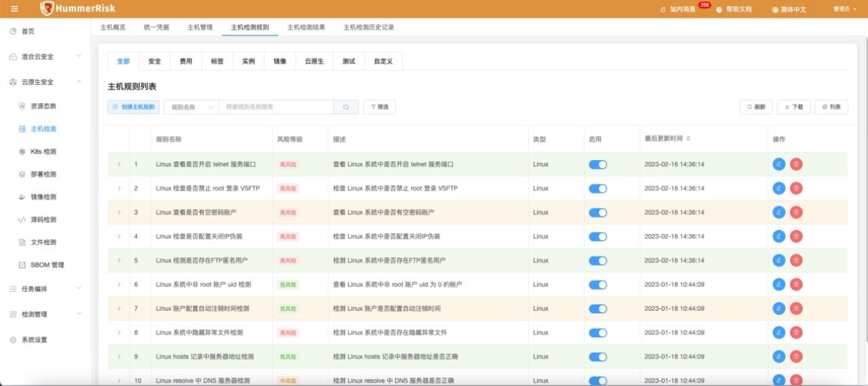Click the hamburger menu icon in header

tap(14, 9)
